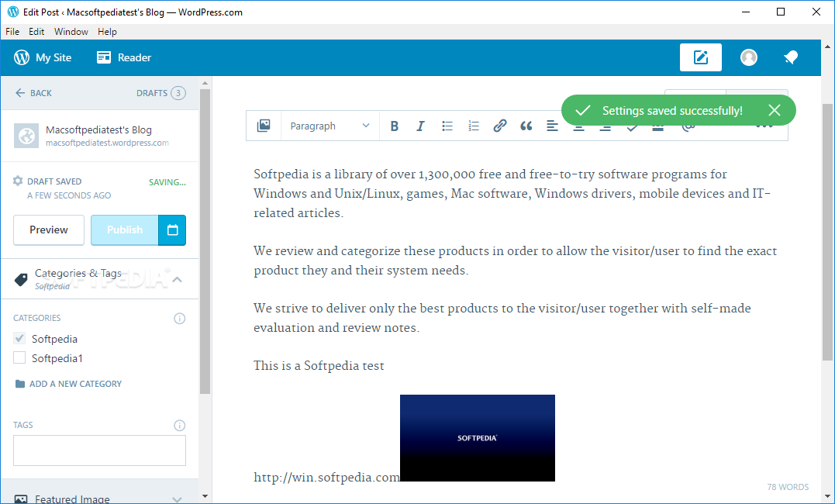Go back using the BACK link

(x=33, y=93)
